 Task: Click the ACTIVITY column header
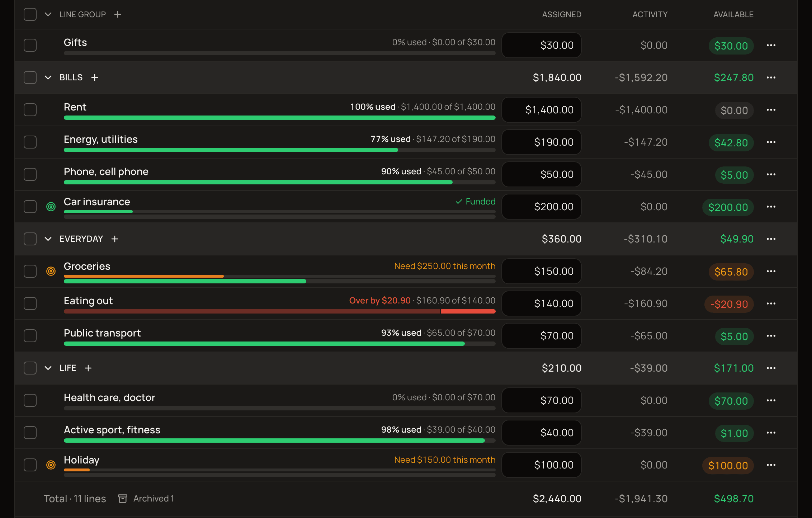point(650,14)
